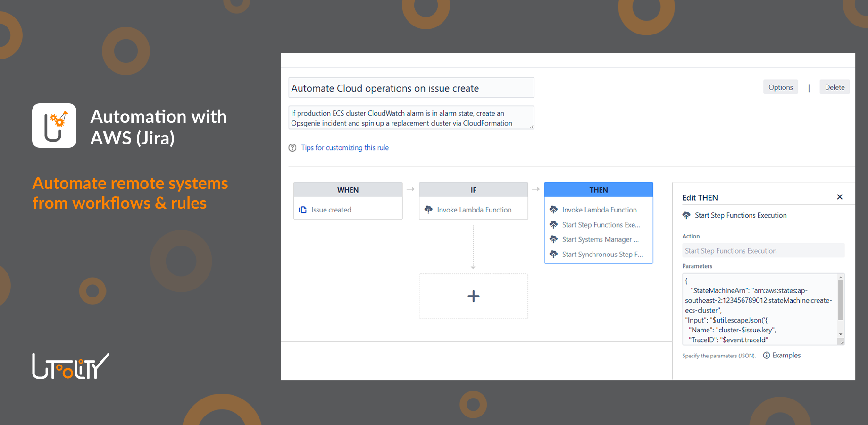Click the Delete button

[834, 87]
